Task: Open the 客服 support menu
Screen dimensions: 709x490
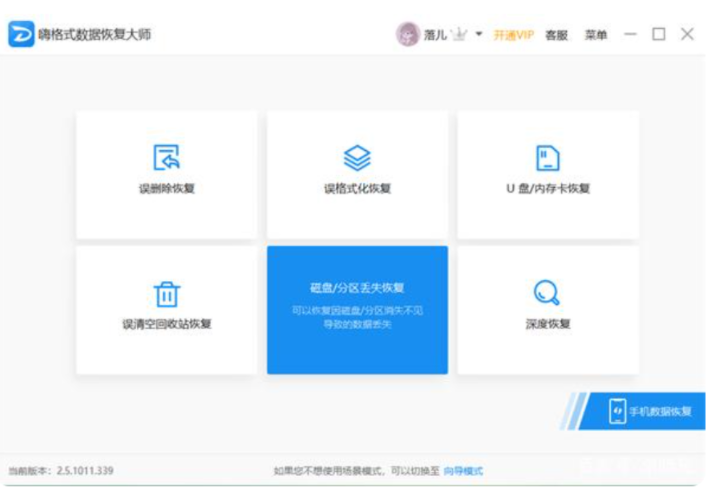Action: 556,35
